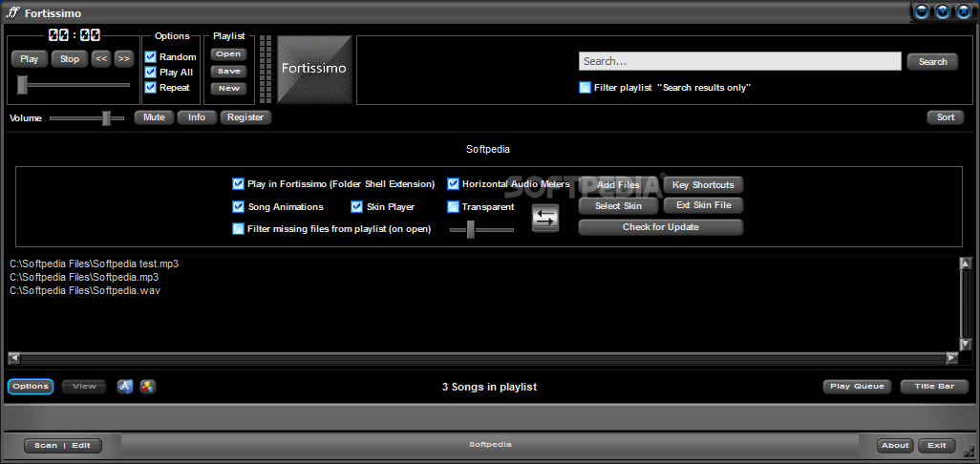Click the Ext Skin File button
Screen dimensions: 980x464
click(x=703, y=205)
